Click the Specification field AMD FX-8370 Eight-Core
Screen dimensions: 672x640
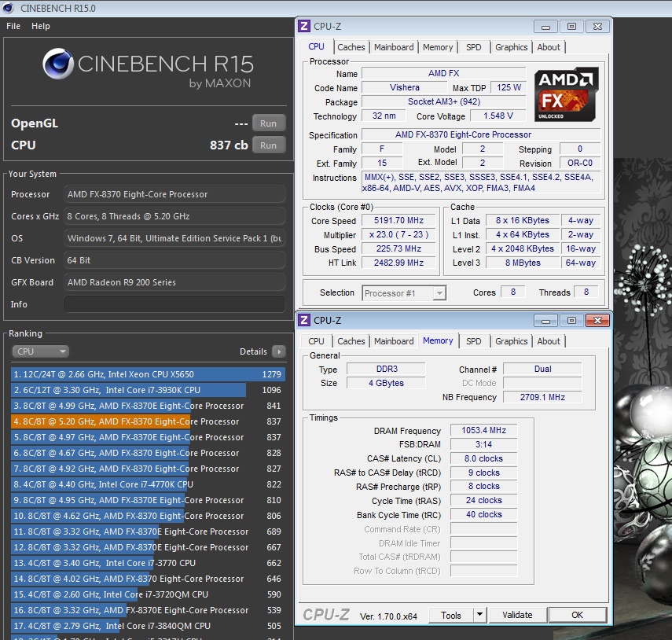click(x=481, y=134)
